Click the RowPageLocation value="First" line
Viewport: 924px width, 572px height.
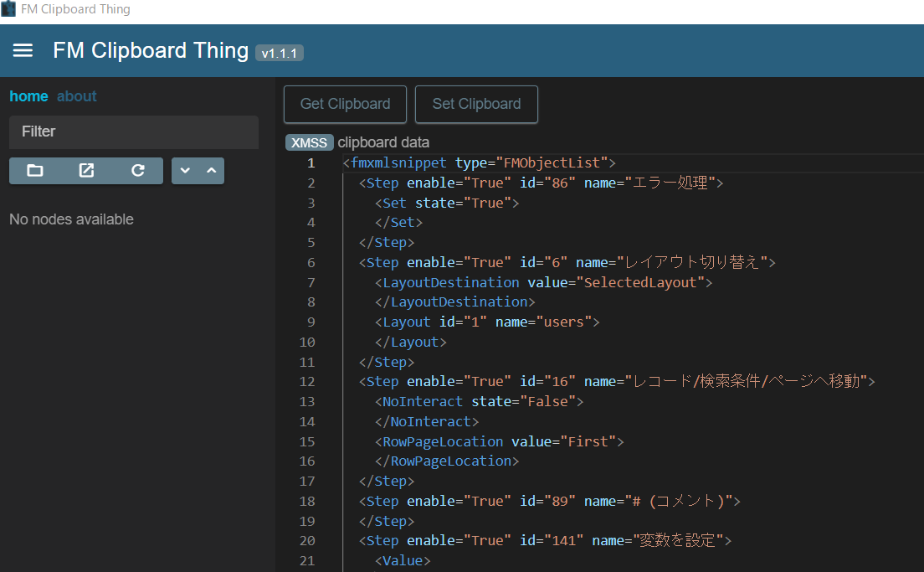click(500, 442)
